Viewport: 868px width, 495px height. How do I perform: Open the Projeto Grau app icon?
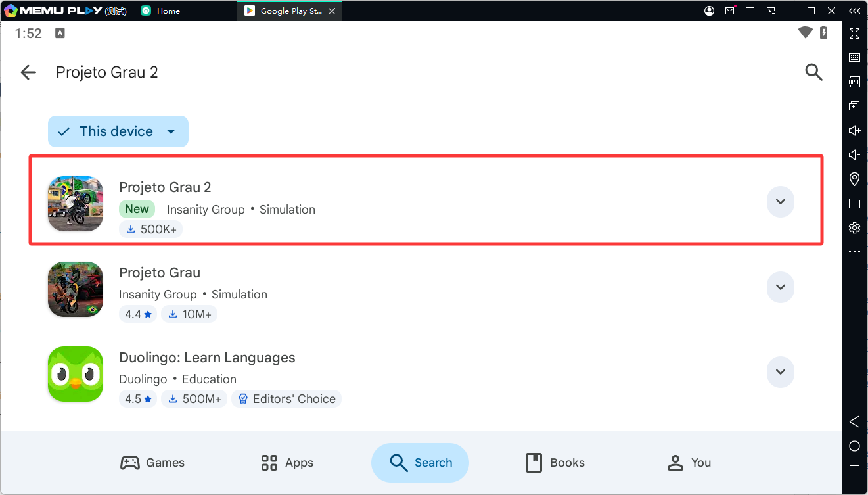click(x=76, y=289)
